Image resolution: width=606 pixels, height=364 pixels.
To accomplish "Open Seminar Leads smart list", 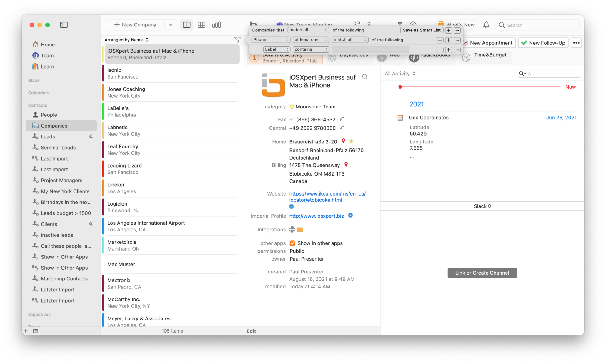I will pyautogui.click(x=58, y=148).
